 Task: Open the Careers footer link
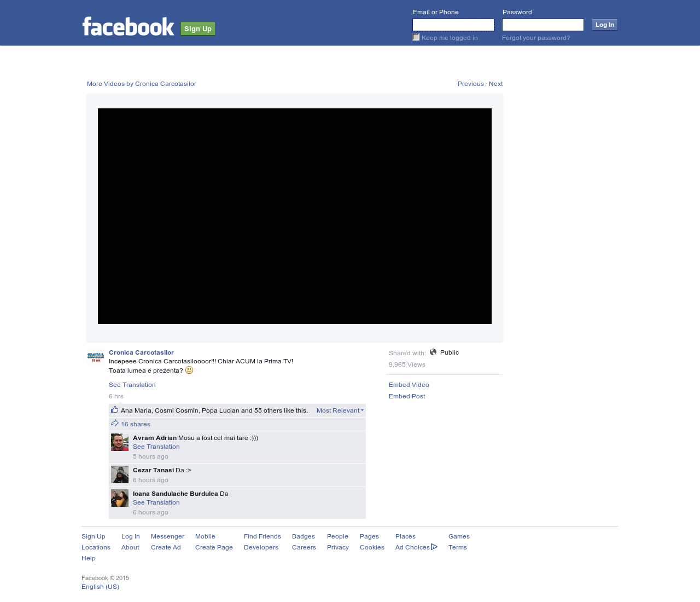(304, 547)
